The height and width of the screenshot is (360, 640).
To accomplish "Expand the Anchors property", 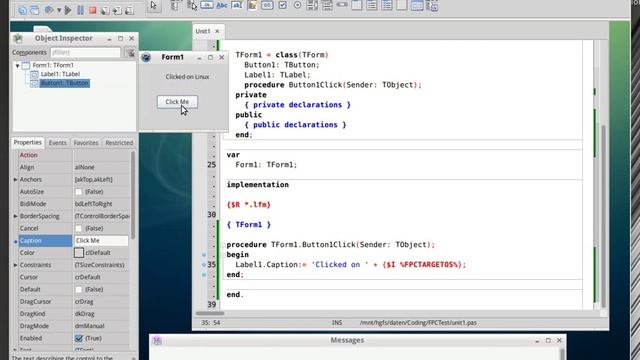I will tap(16, 180).
